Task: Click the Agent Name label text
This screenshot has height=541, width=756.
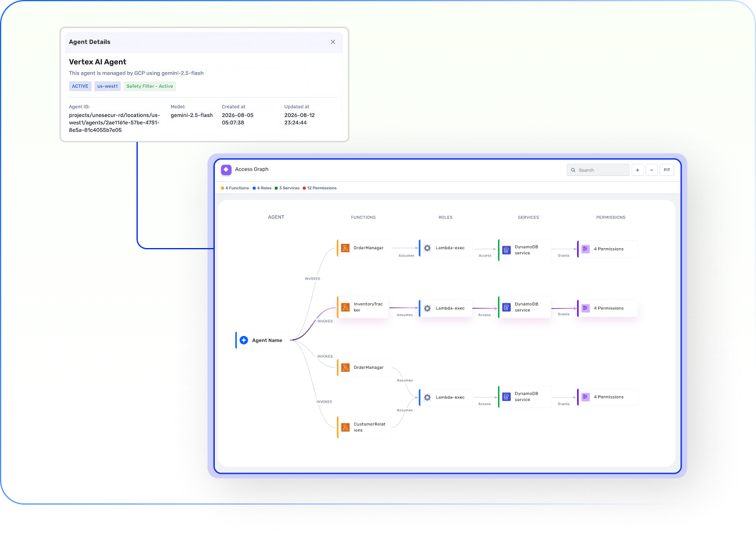Action: [x=268, y=340]
